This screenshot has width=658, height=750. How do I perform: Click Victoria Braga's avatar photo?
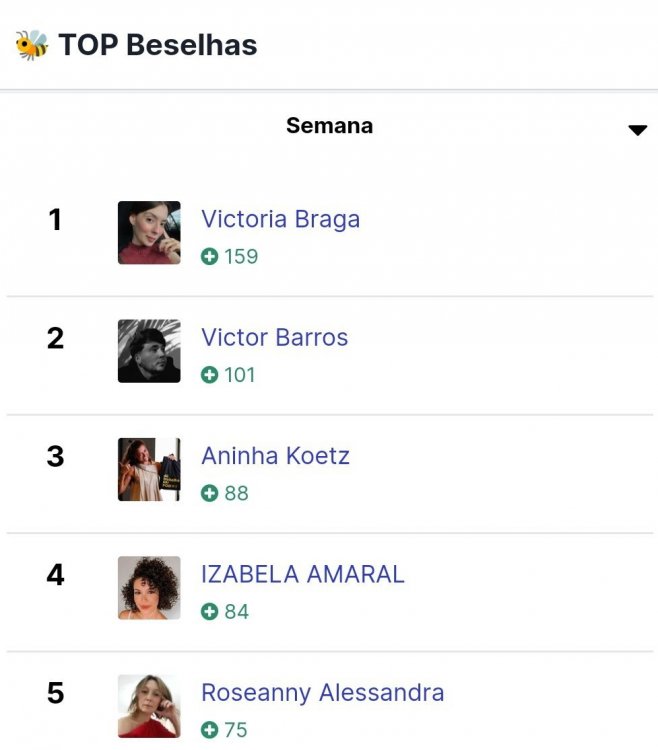pos(149,232)
